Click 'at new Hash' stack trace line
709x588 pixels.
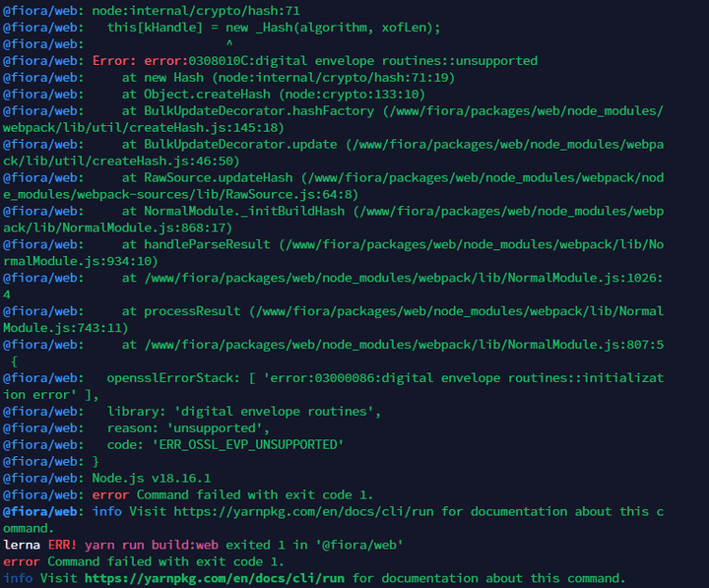coord(288,78)
